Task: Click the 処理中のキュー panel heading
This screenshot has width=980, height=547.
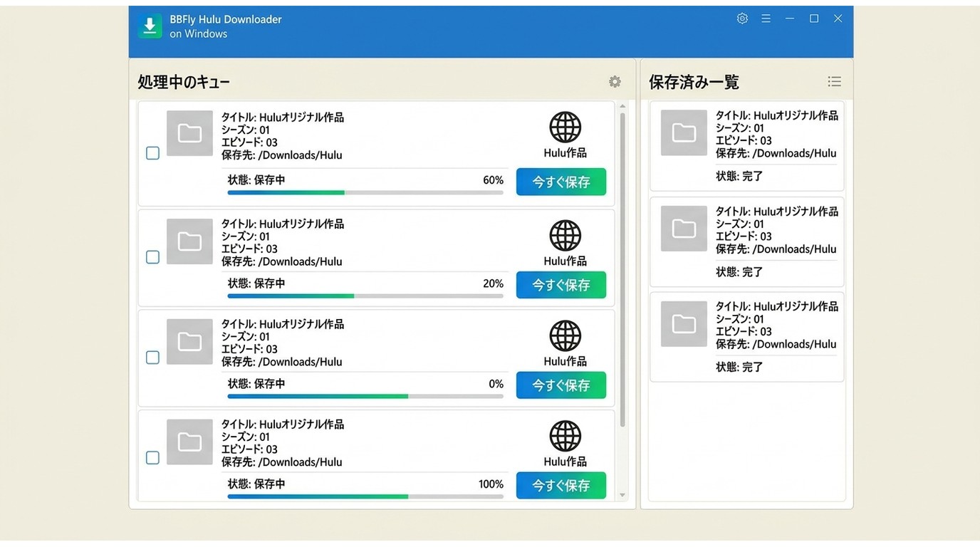Action: [184, 82]
